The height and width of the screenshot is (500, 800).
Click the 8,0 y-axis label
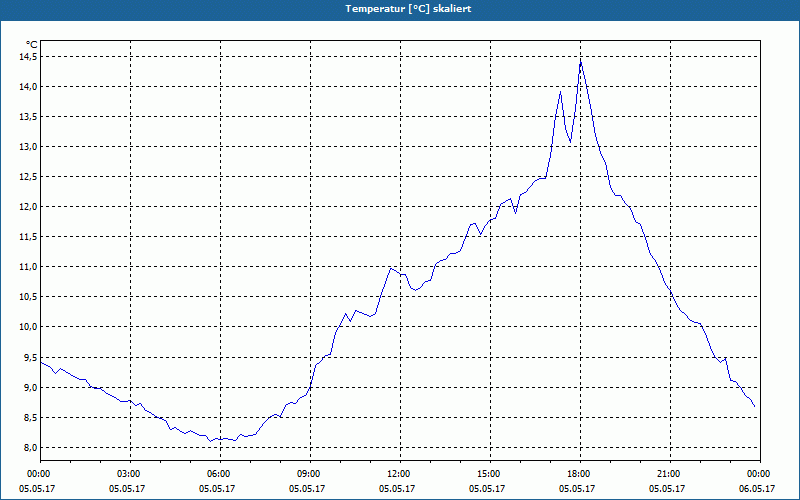click(30, 448)
